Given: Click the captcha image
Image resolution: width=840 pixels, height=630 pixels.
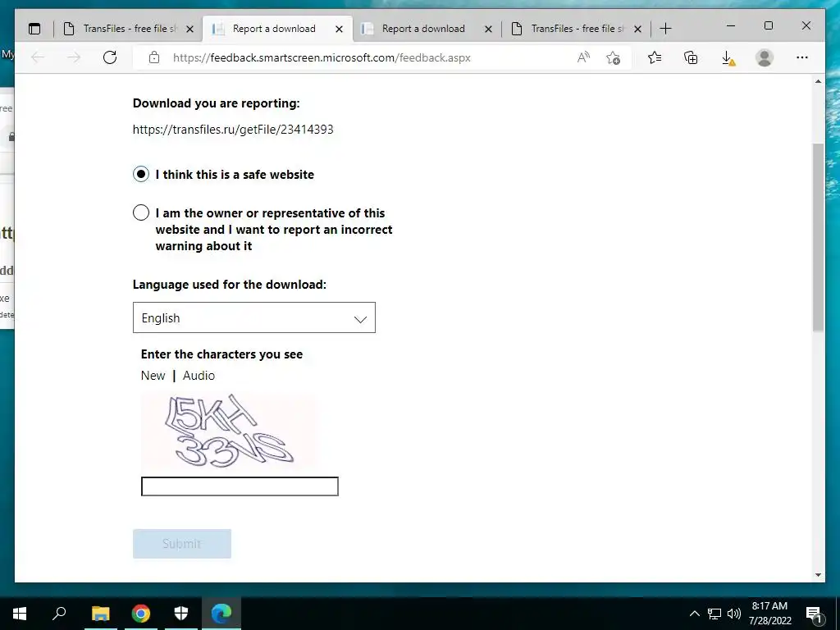Looking at the screenshot, I should point(230,431).
